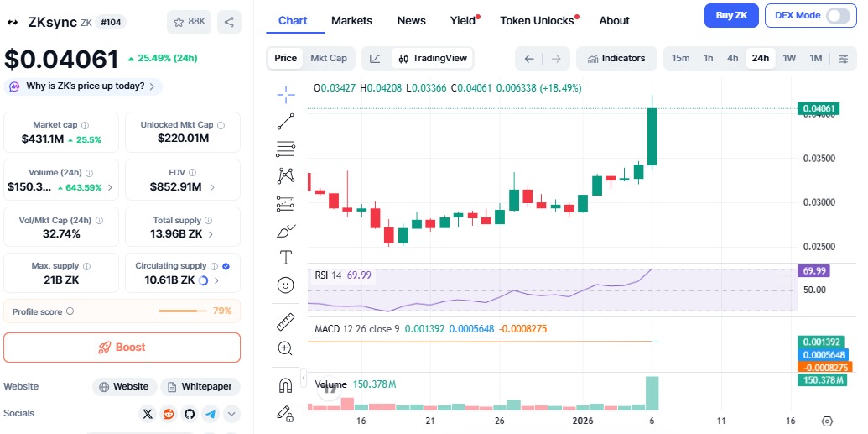Open the Markets tab
This screenshot has width=868, height=434.
point(351,20)
